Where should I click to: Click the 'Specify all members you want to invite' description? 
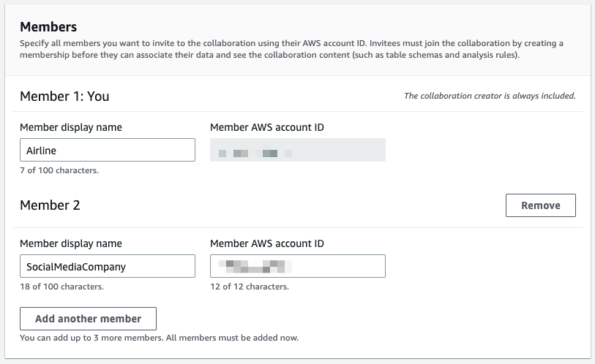291,49
